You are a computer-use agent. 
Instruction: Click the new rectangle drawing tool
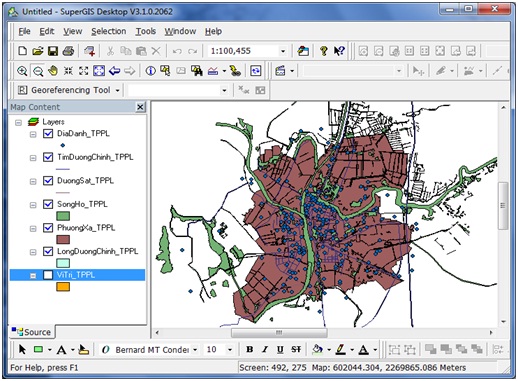tap(39, 349)
